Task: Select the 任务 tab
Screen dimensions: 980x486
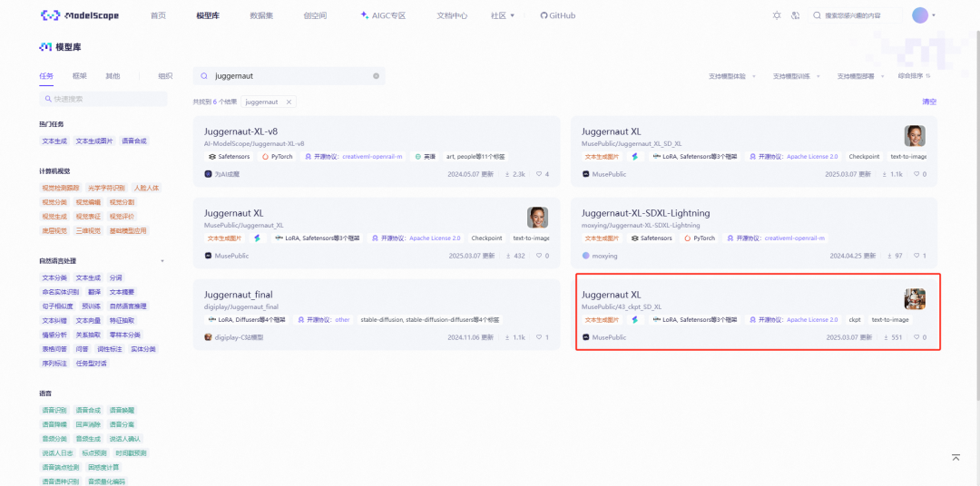Action: click(x=46, y=76)
